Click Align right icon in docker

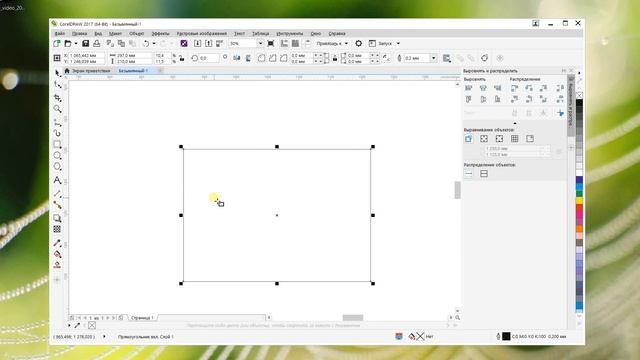(498, 88)
